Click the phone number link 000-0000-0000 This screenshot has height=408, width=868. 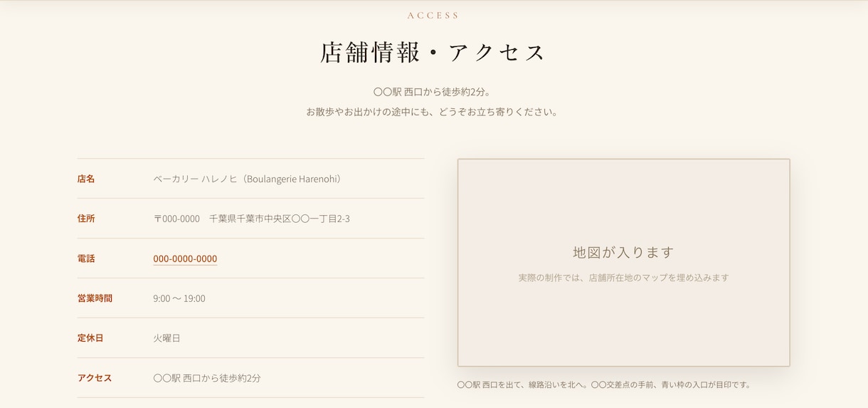coord(185,258)
